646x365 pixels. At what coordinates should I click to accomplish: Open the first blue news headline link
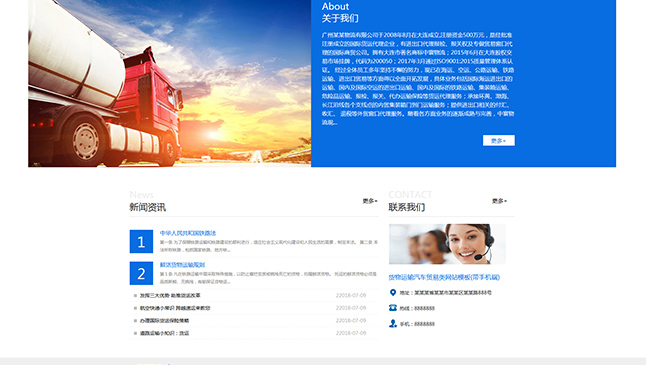(188, 233)
